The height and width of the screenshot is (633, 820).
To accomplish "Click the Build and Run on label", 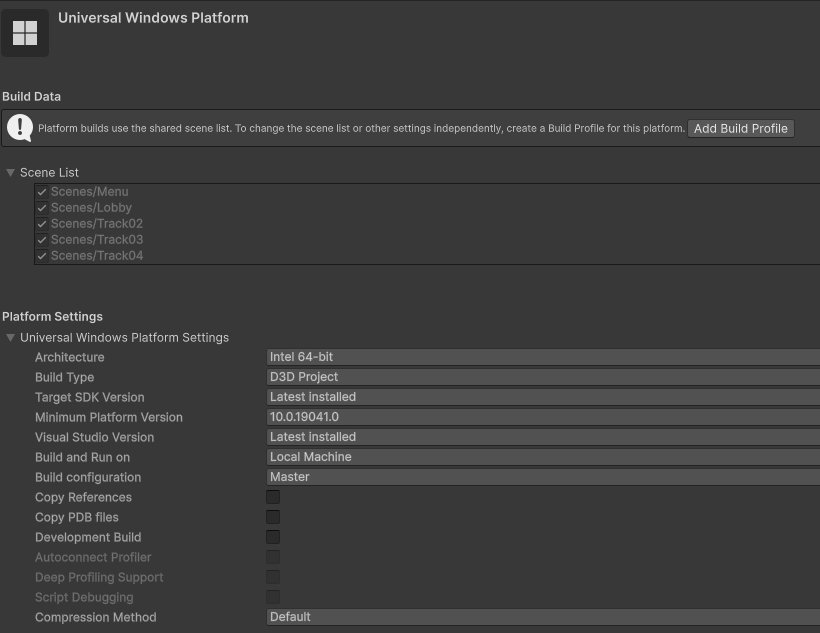I will pyautogui.click(x=82, y=457).
